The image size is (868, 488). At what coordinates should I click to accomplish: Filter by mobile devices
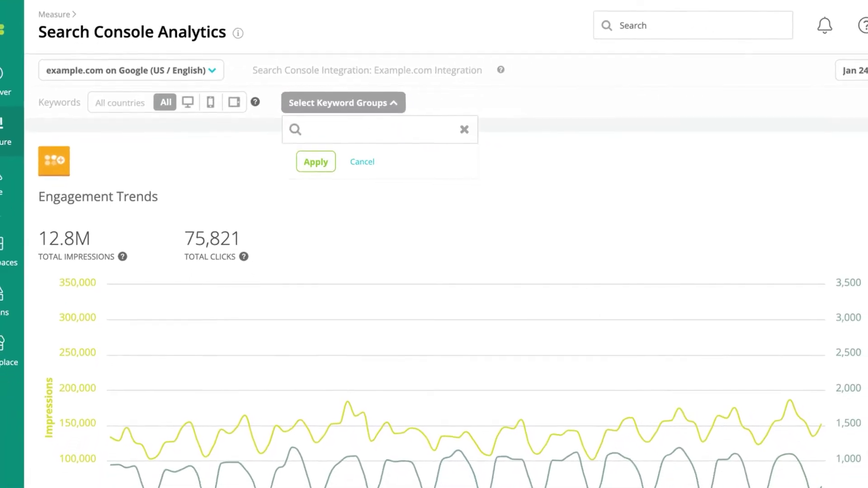pyautogui.click(x=211, y=102)
